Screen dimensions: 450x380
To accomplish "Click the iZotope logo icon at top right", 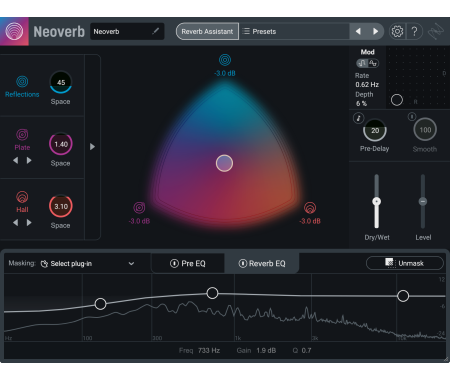I will coord(436,32).
